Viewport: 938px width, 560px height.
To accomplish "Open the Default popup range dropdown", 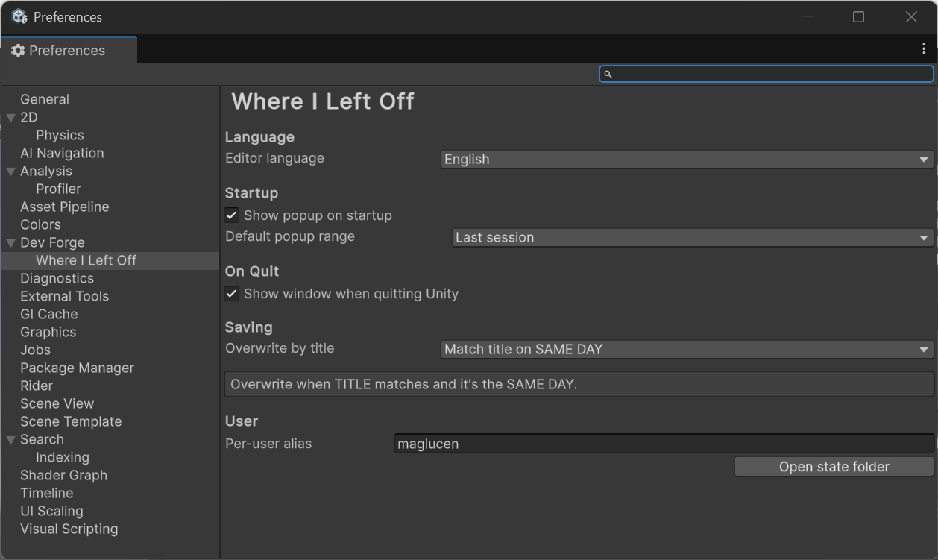I will [x=692, y=237].
